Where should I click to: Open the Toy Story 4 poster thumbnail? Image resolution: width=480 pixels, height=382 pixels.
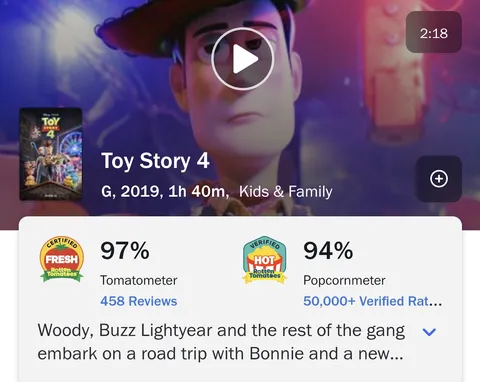pos(51,154)
